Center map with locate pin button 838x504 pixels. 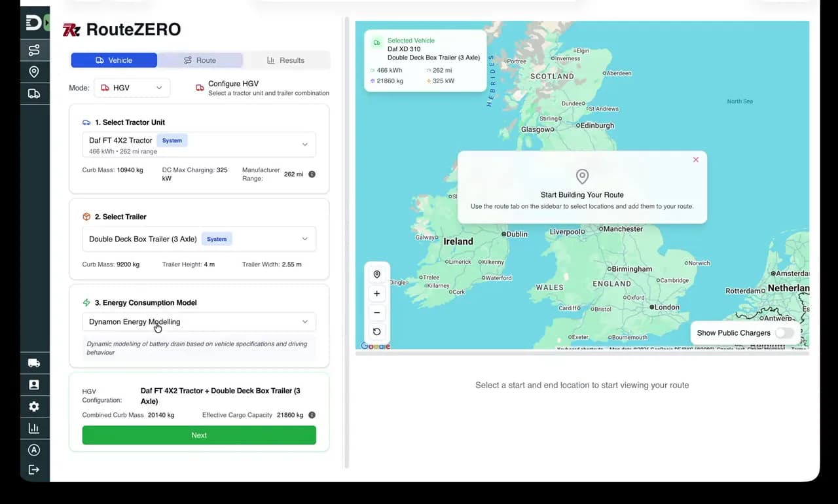(x=376, y=275)
